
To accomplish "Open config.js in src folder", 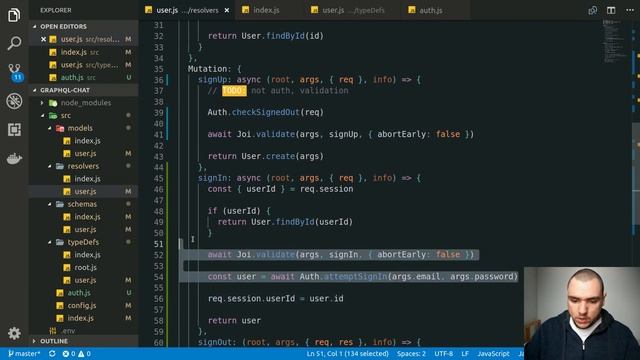I will point(84,305).
